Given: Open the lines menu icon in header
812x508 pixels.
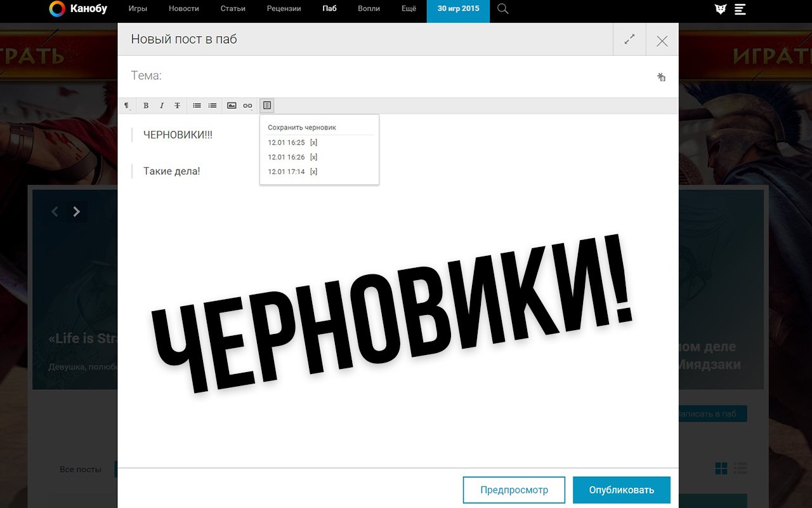Looking at the screenshot, I should 740,9.
